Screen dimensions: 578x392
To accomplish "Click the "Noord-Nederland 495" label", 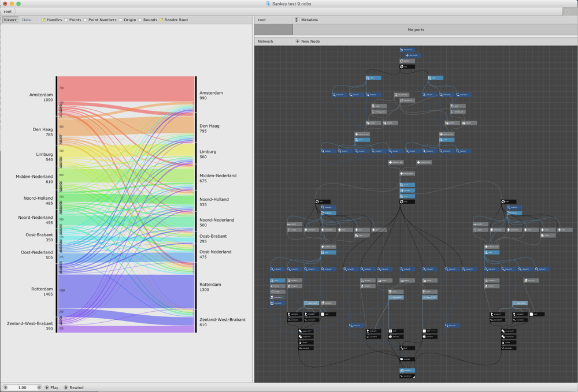I will coord(35,220).
